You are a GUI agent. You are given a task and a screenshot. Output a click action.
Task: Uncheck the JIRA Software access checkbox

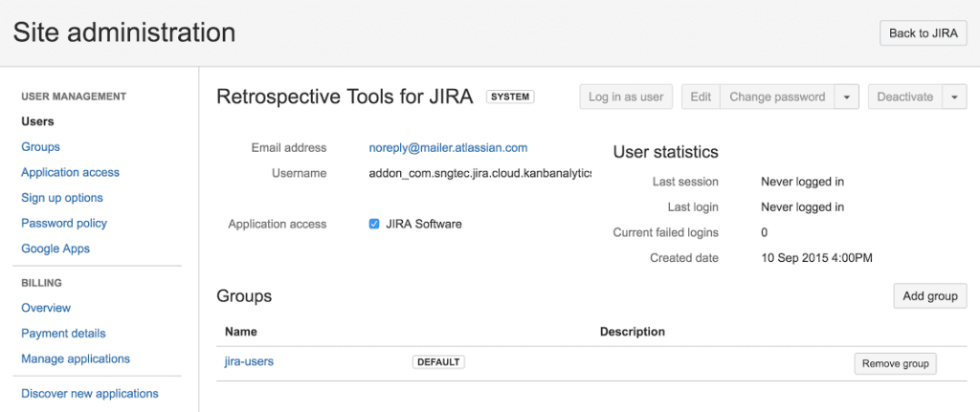(374, 224)
